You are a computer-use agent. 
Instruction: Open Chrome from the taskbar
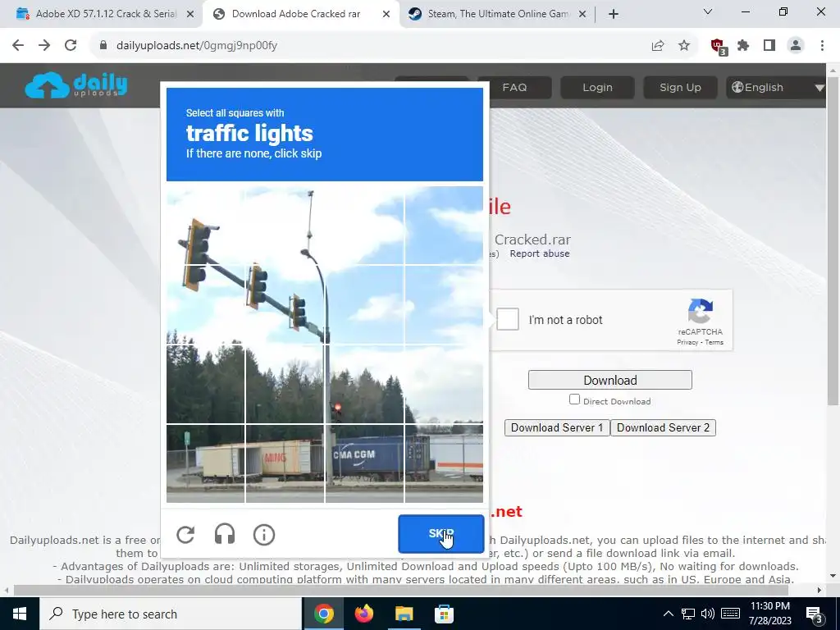(323, 614)
